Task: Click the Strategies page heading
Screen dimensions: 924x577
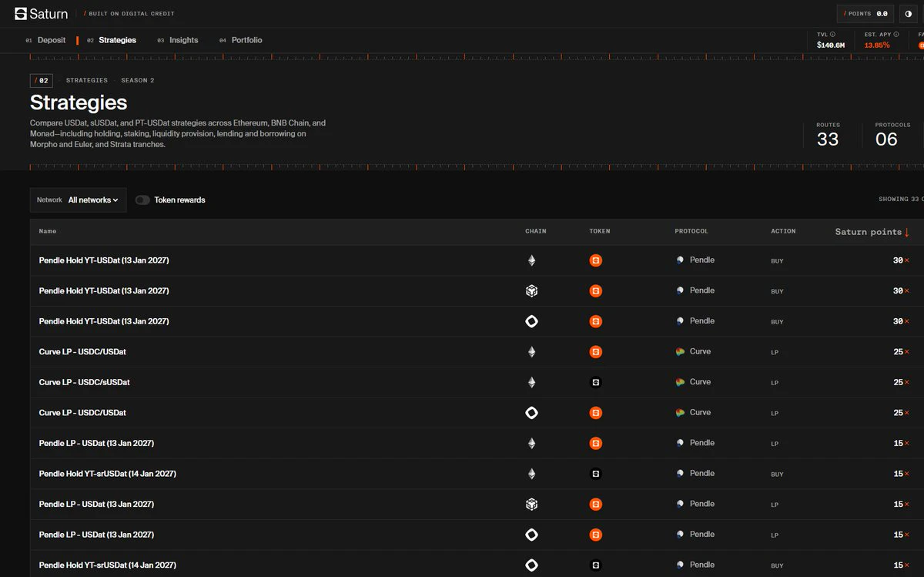Action: pyautogui.click(x=79, y=102)
